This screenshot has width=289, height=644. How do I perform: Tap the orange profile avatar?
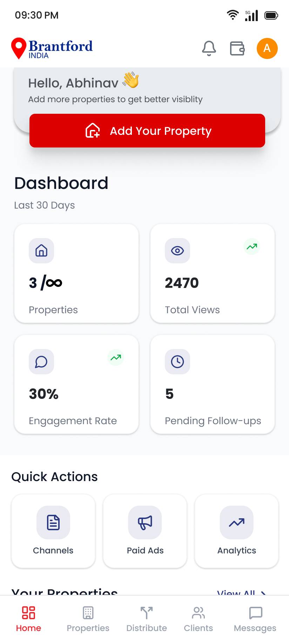(x=267, y=48)
